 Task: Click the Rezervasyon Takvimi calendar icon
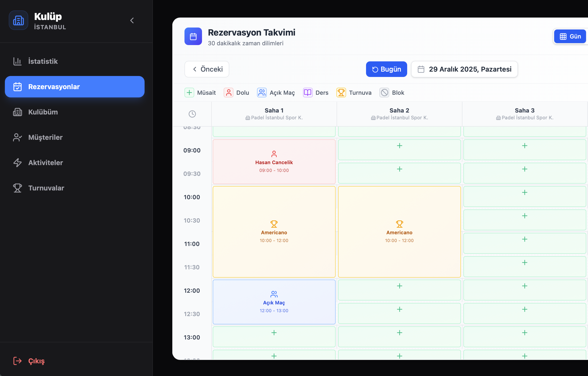pos(193,36)
